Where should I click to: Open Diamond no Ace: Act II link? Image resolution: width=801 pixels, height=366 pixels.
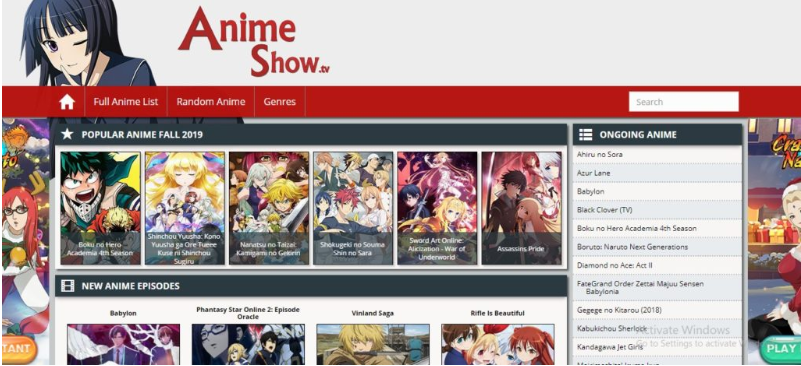615,265
